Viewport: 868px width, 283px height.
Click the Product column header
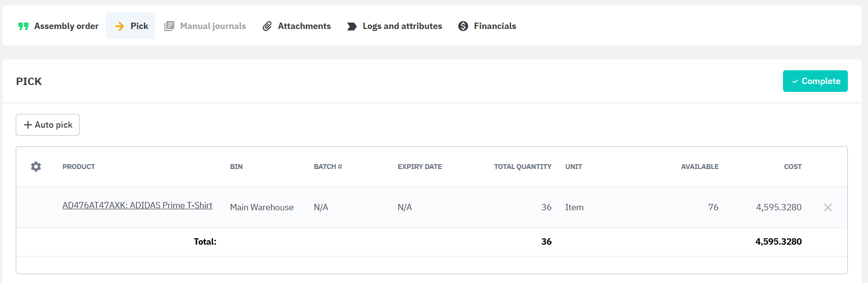79,167
